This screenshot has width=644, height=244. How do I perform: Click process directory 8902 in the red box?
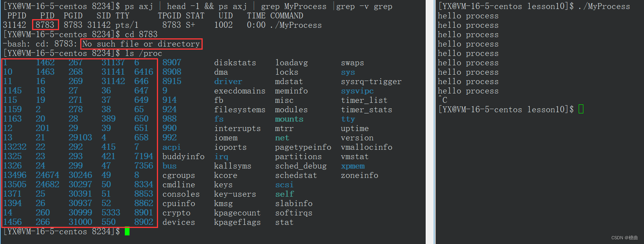click(144, 222)
